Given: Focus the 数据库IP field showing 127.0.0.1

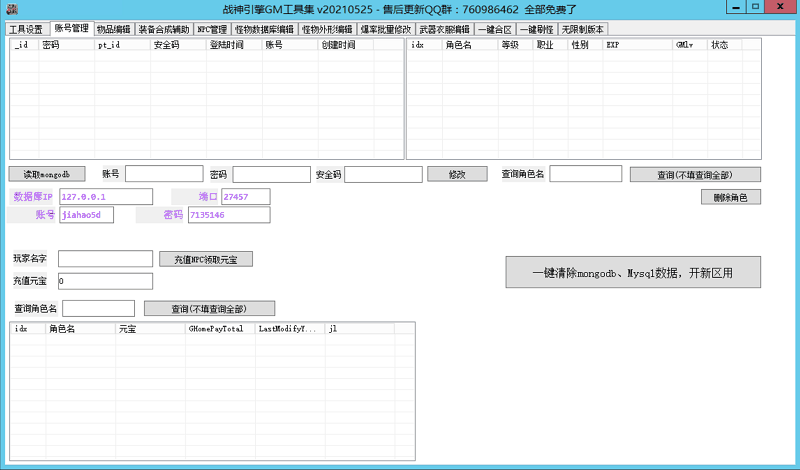Looking at the screenshot, I should [106, 196].
